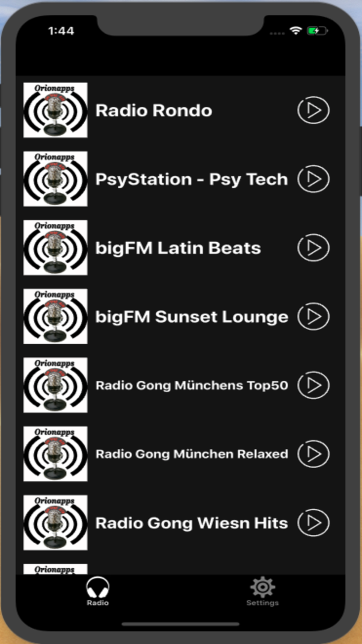Choose Radio Gong Münchens Top50 title

[x=192, y=386]
